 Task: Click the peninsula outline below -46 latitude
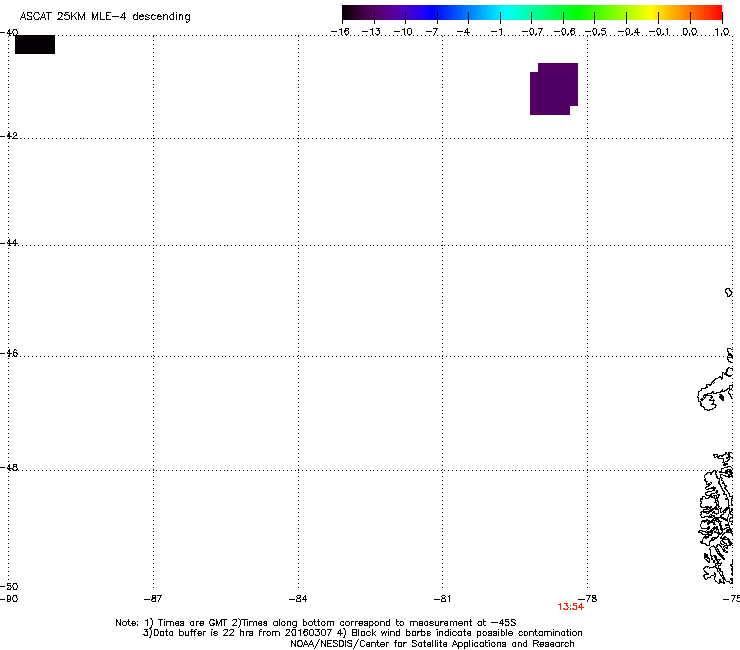pos(715,391)
